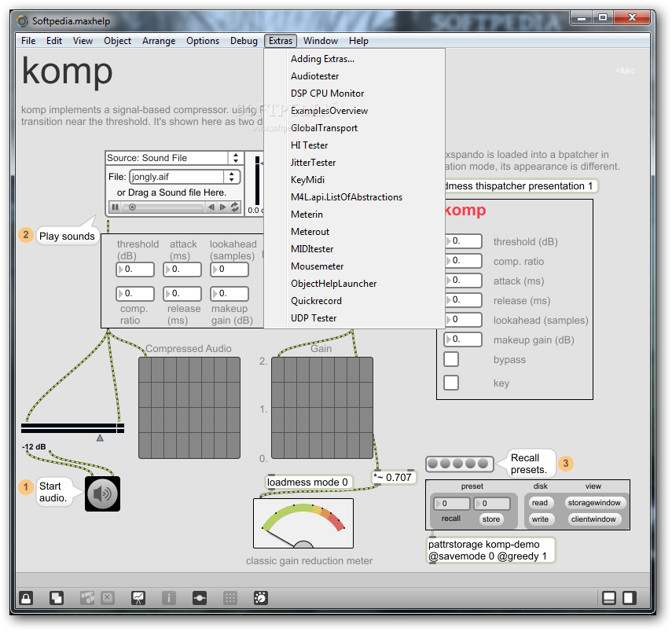Click the attack (ms) number box in left panel
This screenshot has height=631, width=672.
click(182, 270)
